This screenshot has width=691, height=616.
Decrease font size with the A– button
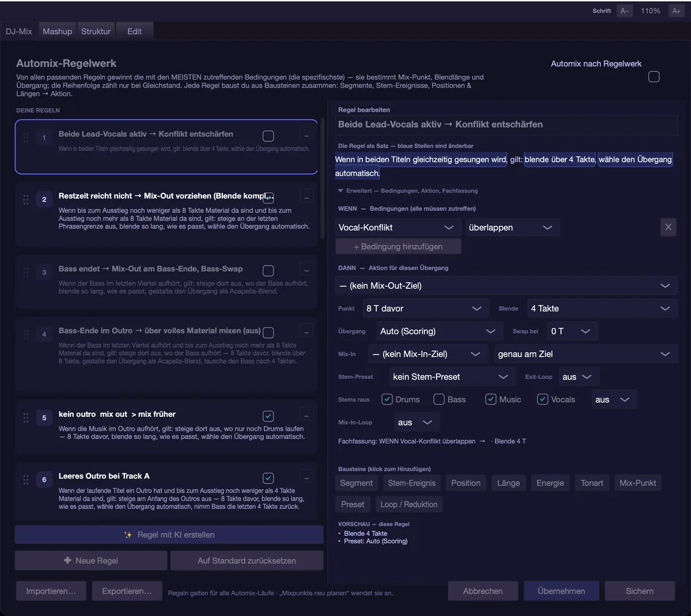pyautogui.click(x=625, y=11)
